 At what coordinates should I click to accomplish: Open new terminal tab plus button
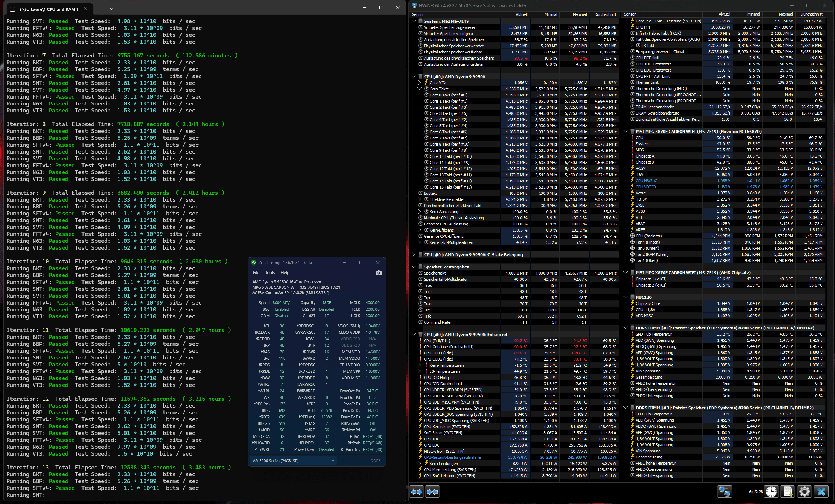pyautogui.click(x=101, y=9)
